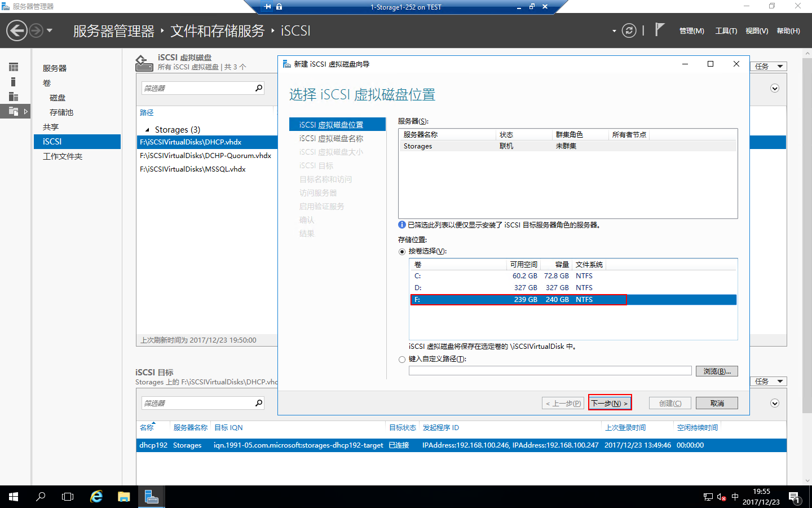This screenshot has height=508, width=812.
Task: Open the 帮助(H) menu
Action: point(788,31)
